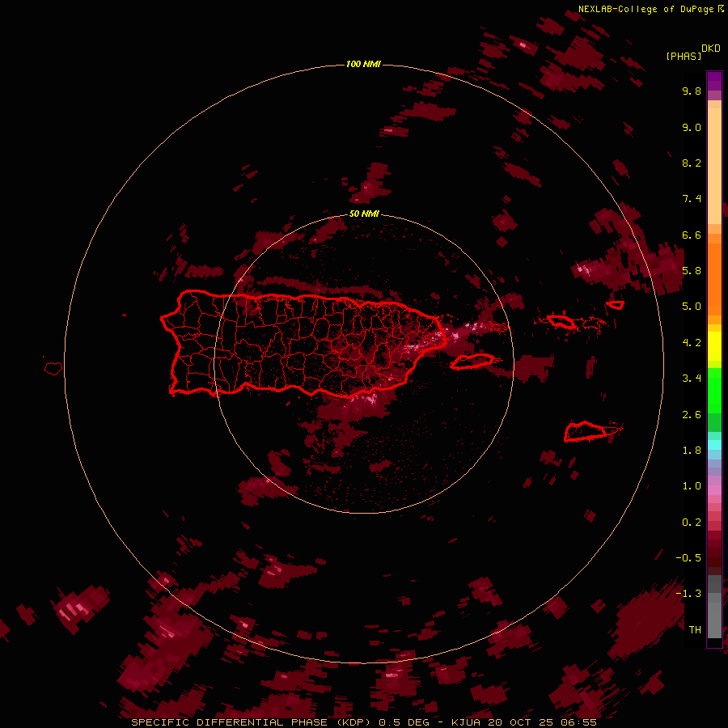This screenshot has width=728, height=728.
Task: Select the 50 NMI range ring label
Action: (364, 214)
